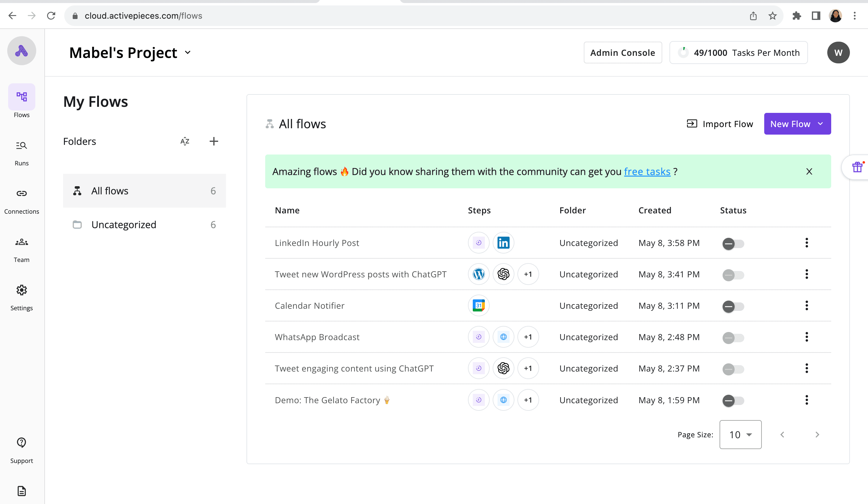The image size is (868, 504).
Task: Go to previous page of flows
Action: 782,434
